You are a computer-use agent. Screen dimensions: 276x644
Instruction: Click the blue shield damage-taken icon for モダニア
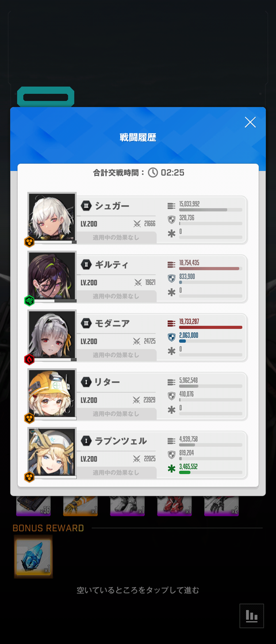[172, 337]
